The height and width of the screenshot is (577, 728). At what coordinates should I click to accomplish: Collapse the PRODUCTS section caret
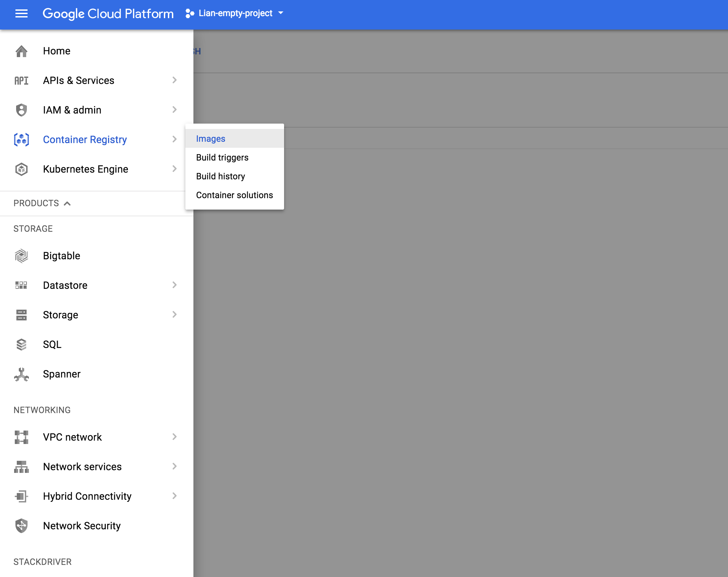67,204
